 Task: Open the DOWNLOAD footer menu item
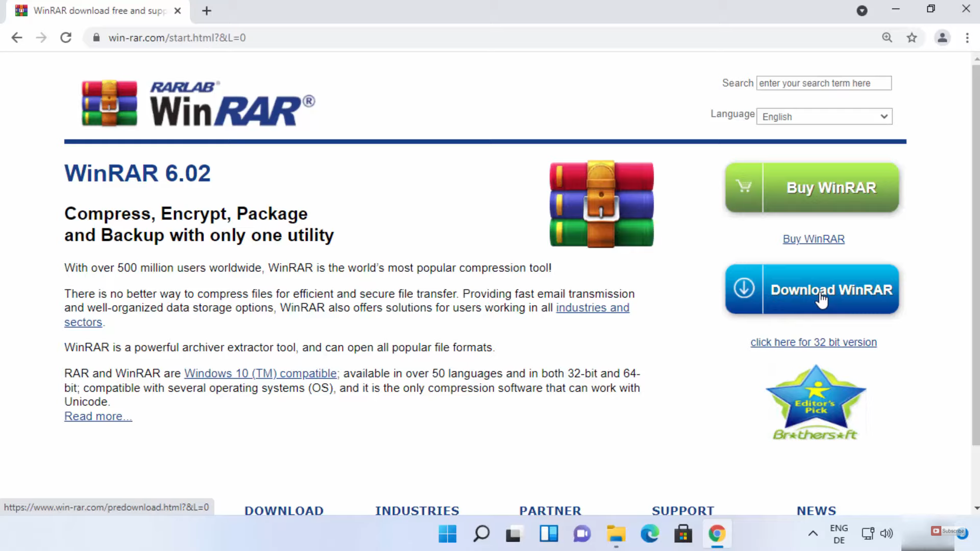pos(284,510)
